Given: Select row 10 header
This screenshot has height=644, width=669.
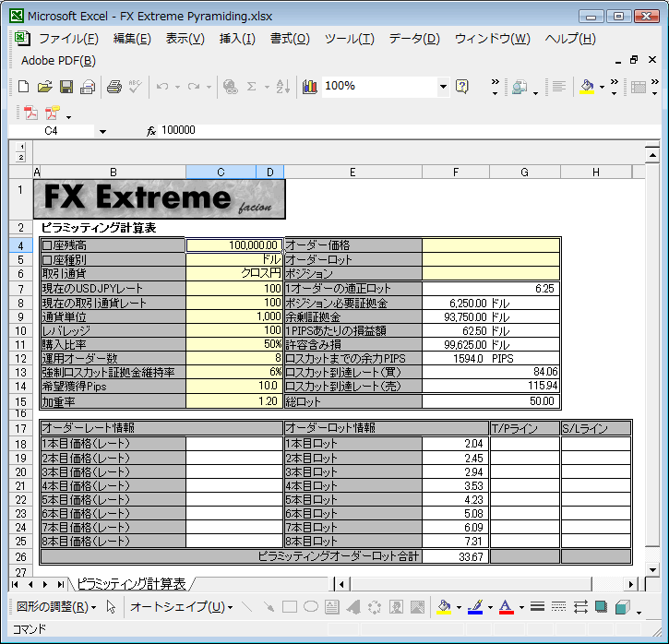Looking at the screenshot, I should coord(21,331).
